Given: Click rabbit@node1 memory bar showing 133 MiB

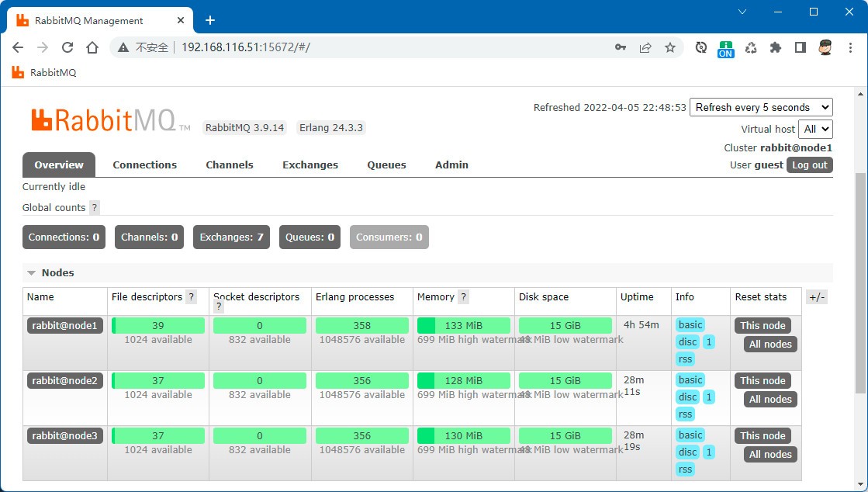Looking at the screenshot, I should point(464,326).
